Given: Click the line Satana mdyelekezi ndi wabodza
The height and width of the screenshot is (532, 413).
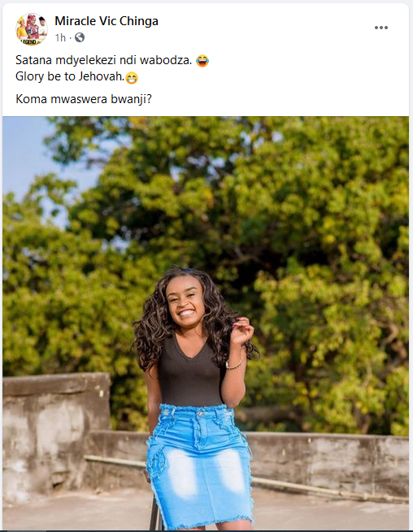Looking at the screenshot, I should (x=103, y=60).
